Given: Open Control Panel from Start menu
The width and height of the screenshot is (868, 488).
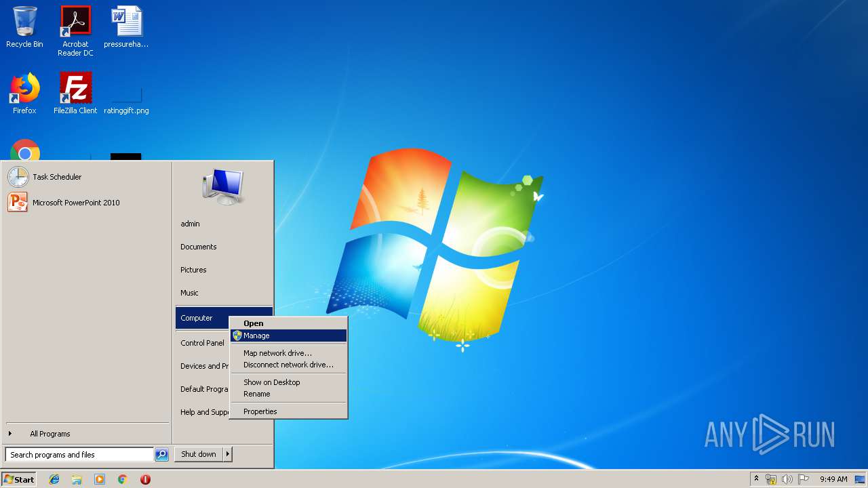Looking at the screenshot, I should 203,343.
